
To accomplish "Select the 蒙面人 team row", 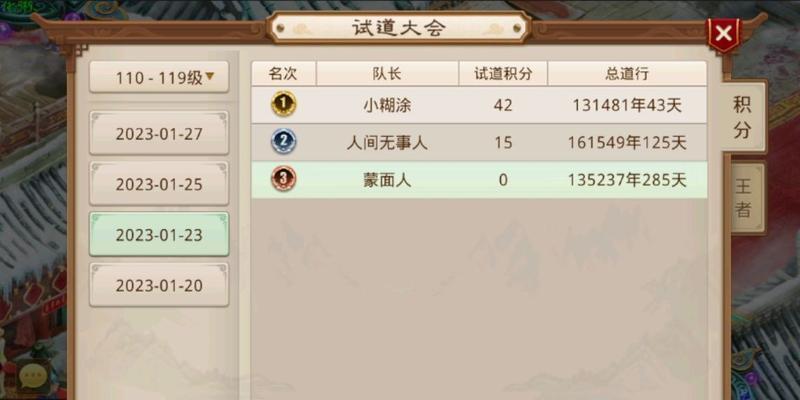I will click(479, 180).
